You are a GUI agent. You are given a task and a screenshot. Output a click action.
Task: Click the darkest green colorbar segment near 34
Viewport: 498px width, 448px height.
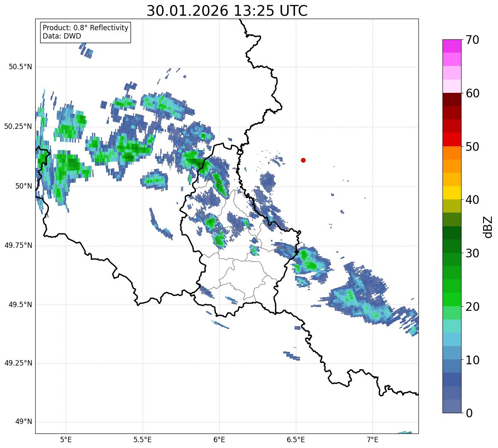(452, 233)
